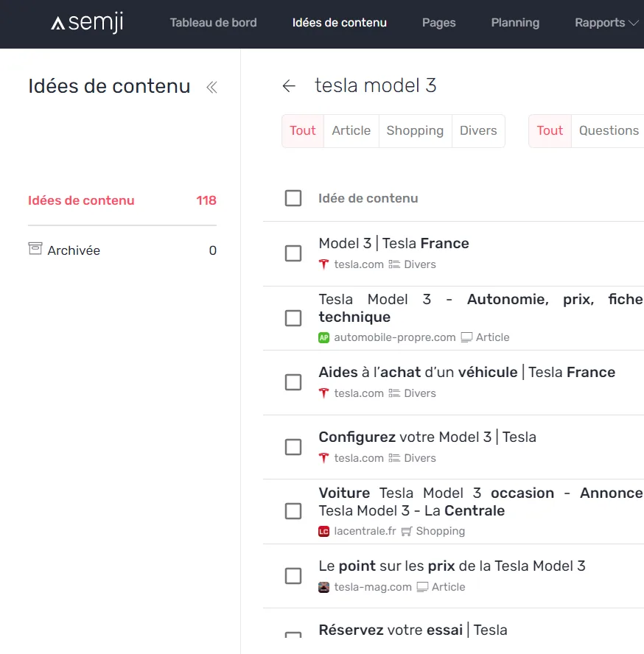Go to Idées de contenu in the top navigation
This screenshot has width=644, height=654.
tap(340, 23)
